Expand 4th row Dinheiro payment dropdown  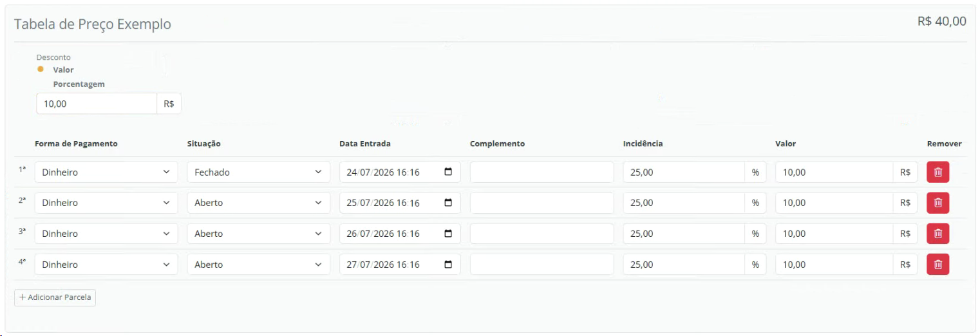[x=106, y=265]
